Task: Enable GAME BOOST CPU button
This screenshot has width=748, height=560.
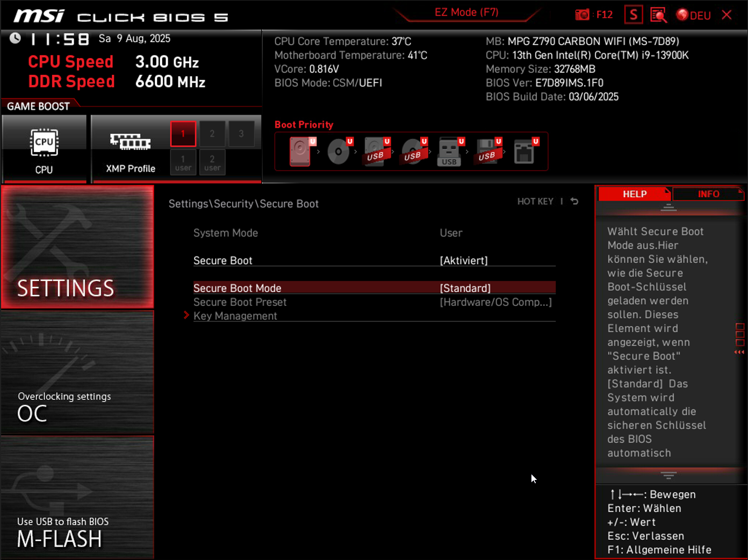Action: pyautogui.click(x=44, y=149)
